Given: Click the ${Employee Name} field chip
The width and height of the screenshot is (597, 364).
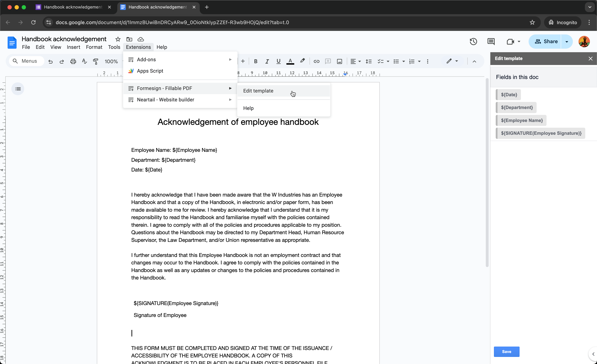Looking at the screenshot, I should click(522, 120).
